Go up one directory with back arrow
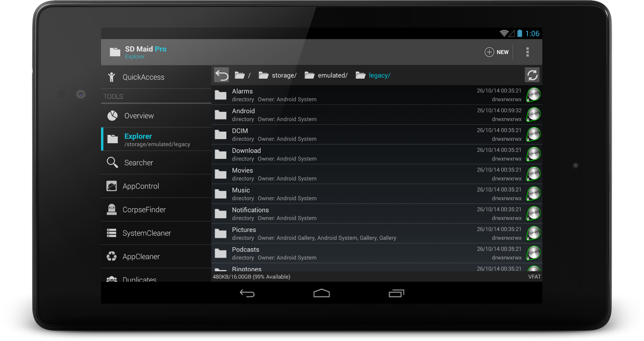The height and width of the screenshot is (341, 644). (222, 75)
